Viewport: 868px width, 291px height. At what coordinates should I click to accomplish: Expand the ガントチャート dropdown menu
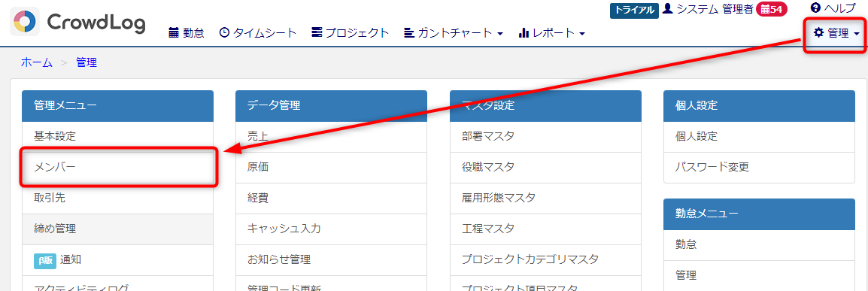pyautogui.click(x=454, y=32)
